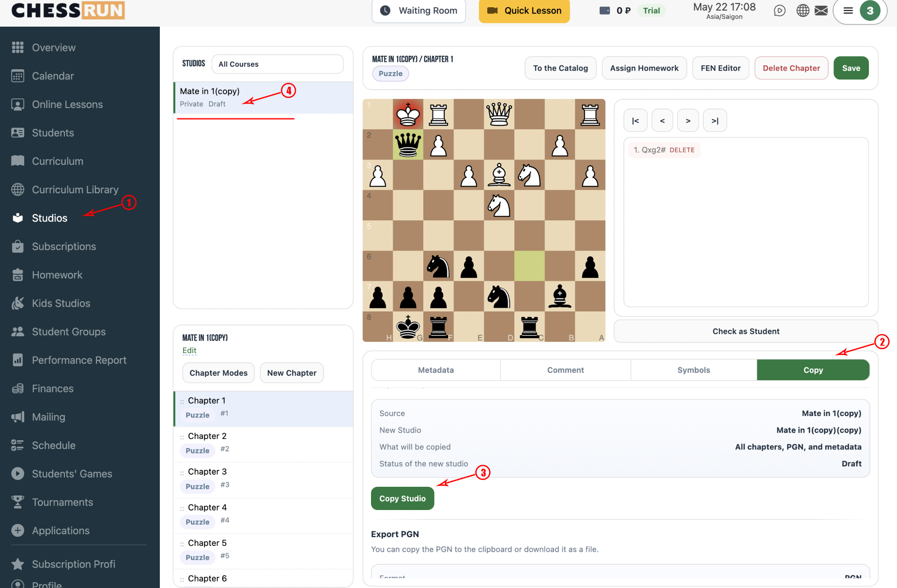The height and width of the screenshot is (588, 897).
Task: Click the To the Catalog button
Action: click(x=560, y=68)
